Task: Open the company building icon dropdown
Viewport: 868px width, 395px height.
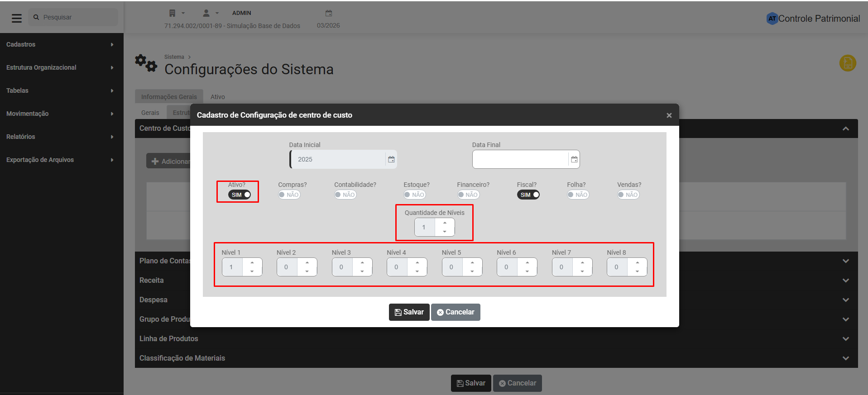Action: pos(177,13)
